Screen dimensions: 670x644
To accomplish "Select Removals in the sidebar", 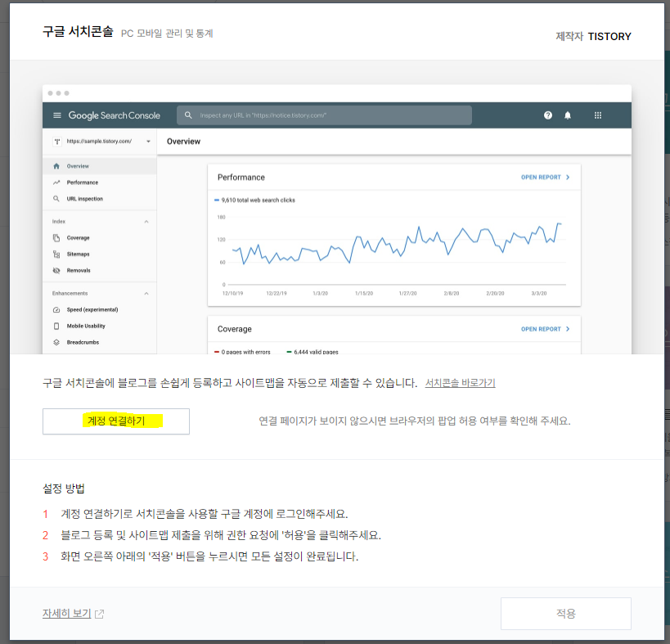I will (x=100, y=271).
